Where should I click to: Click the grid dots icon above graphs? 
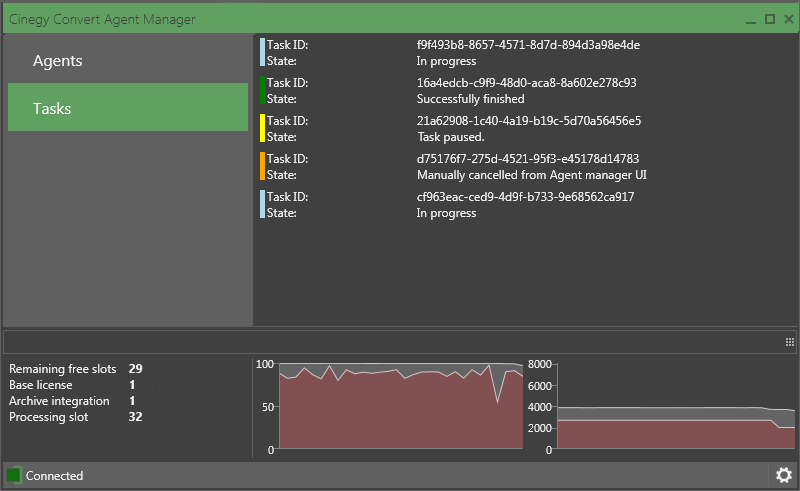pos(789,342)
